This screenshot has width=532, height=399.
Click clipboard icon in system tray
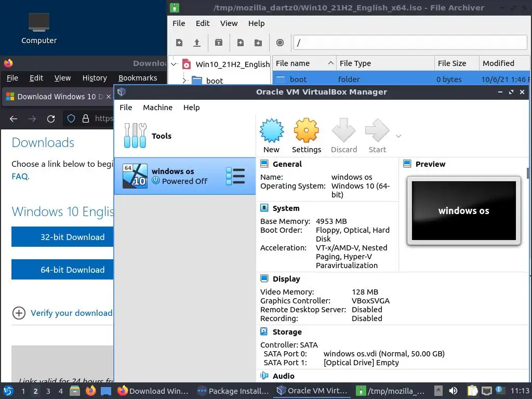pos(472,391)
